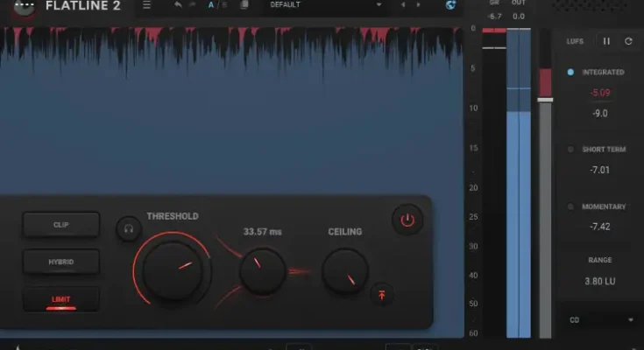Select the HYBRID mode button
Image resolution: width=644 pixels, height=350 pixels.
tap(61, 262)
